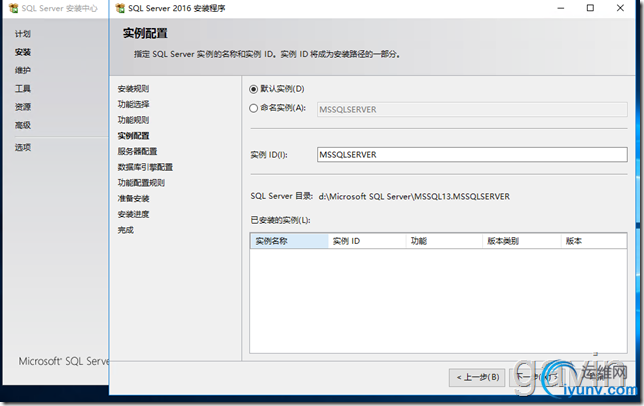The height and width of the screenshot is (406, 644).
Task: Open 安装 in SQL Server 安装中心 window
Action: (23, 52)
